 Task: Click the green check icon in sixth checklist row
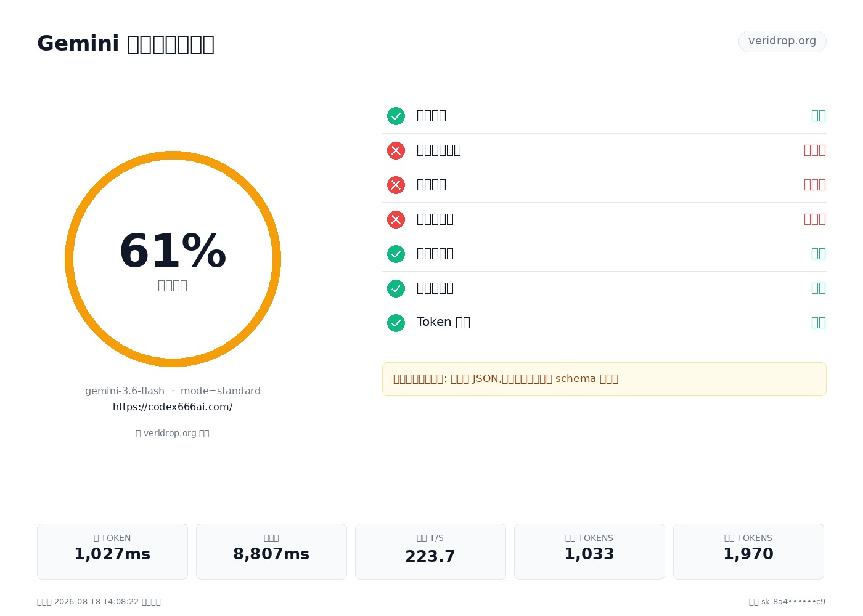[396, 288]
